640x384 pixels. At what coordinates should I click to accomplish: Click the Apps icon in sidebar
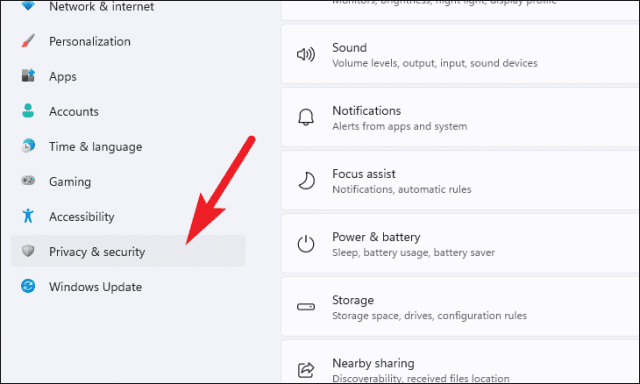(x=28, y=76)
